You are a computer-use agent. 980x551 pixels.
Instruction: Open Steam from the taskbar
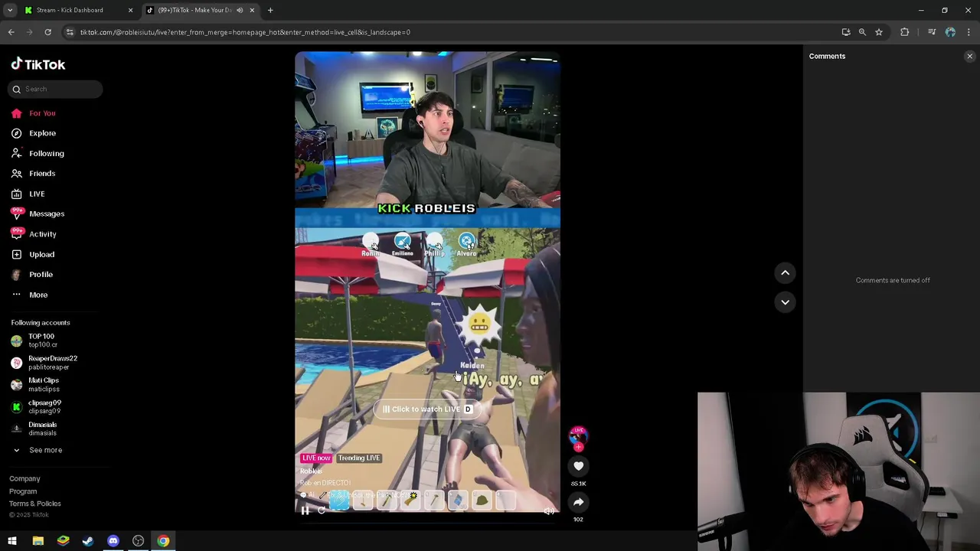tap(88, 541)
